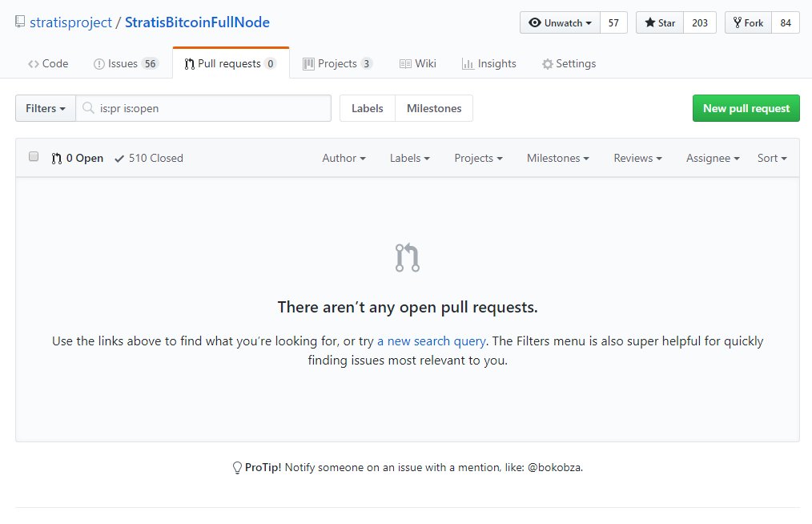This screenshot has height=524, width=812.
Task: Open the Labels filter dropdown in list header
Action: point(410,158)
